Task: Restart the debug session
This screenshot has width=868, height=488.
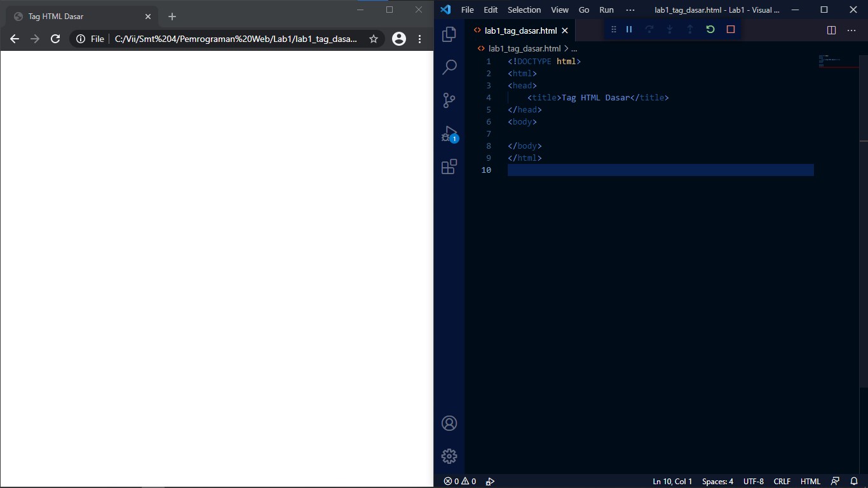Action: pyautogui.click(x=710, y=29)
